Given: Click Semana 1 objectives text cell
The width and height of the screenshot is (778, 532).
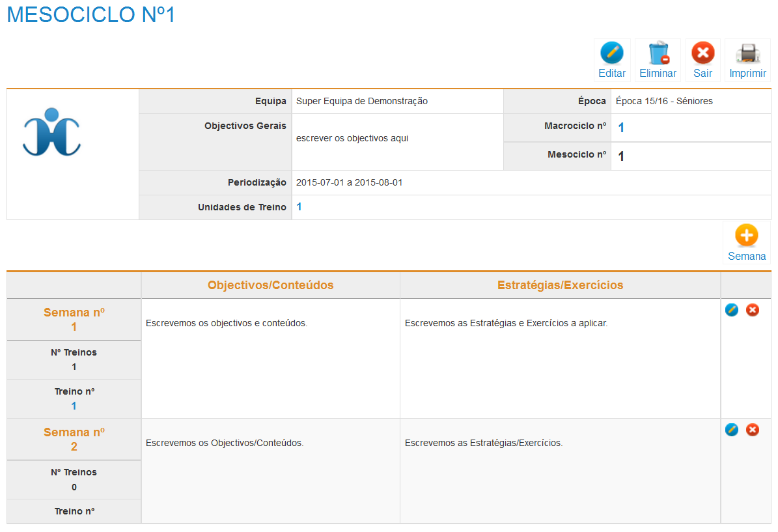Looking at the screenshot, I should 227,323.
